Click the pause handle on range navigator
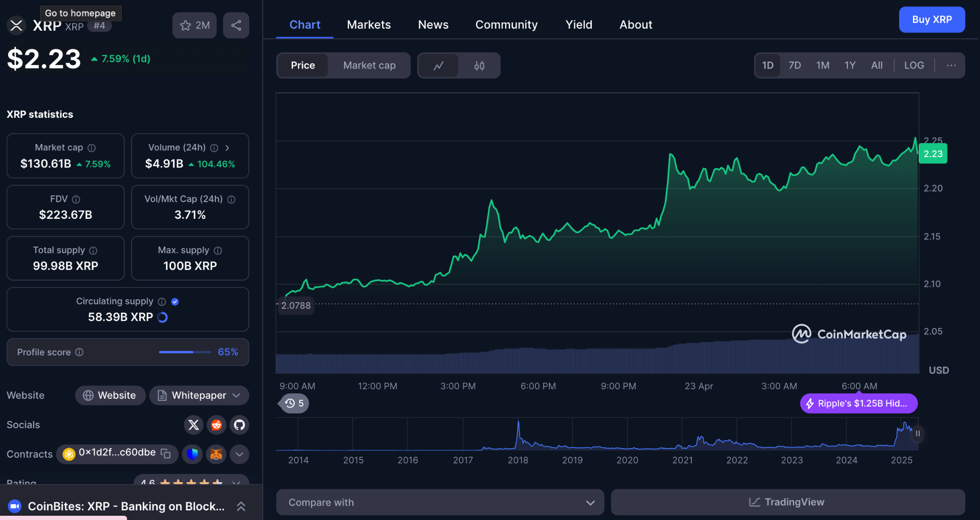This screenshot has width=980, height=520. click(917, 433)
